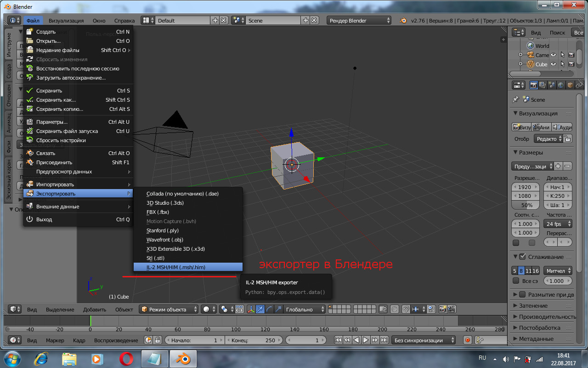
Task: Open the Режим объекта mode dropdown
Action: click(x=169, y=309)
